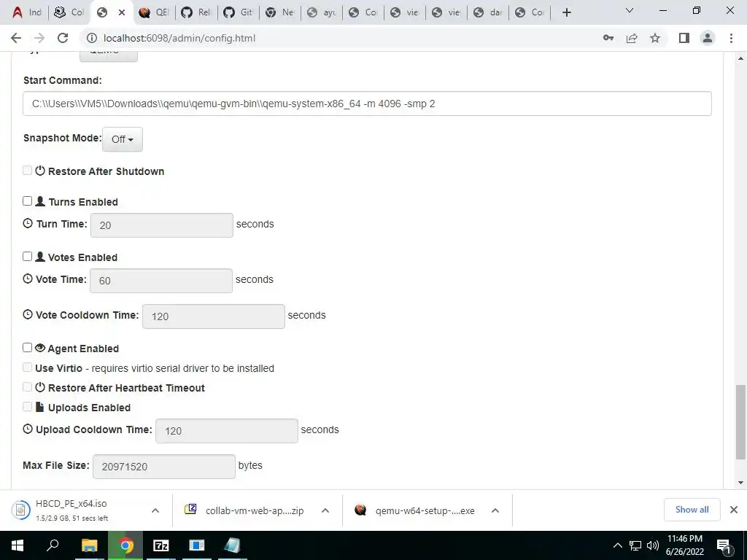
Task: Toggle Use Virtio checkbox
Action: [27, 367]
